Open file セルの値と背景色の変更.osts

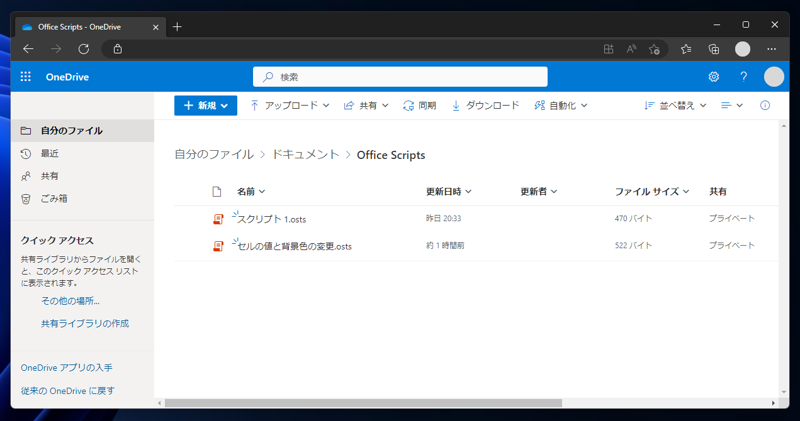click(x=294, y=246)
